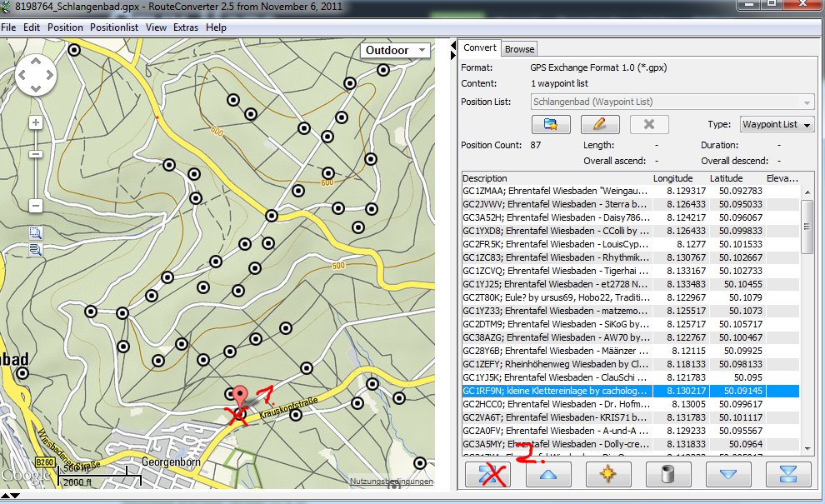Open the Extras menu

[186, 27]
